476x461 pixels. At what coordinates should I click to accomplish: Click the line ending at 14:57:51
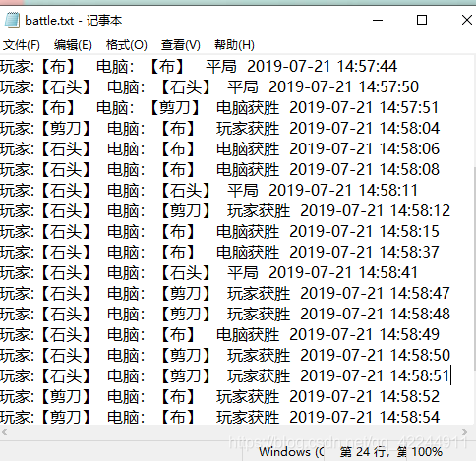(x=219, y=108)
